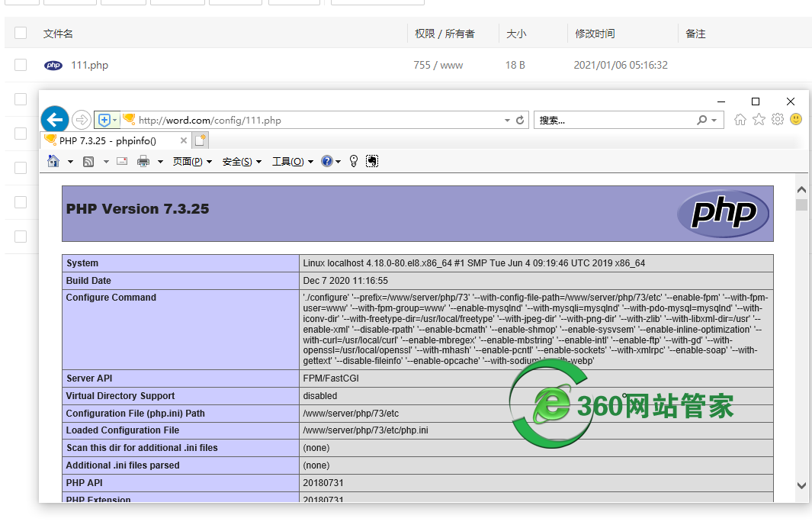This screenshot has height=525, width=812.
Task: Click the command bar Home house icon
Action: coord(53,161)
